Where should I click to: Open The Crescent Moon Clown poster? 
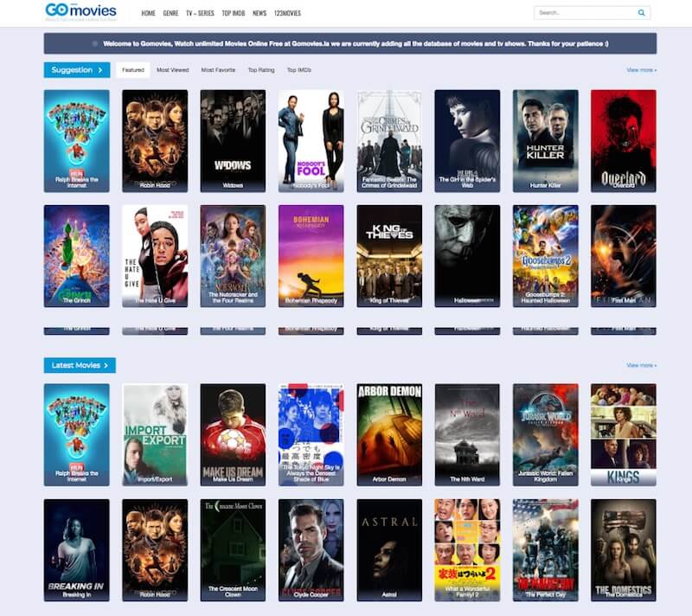coord(233,550)
